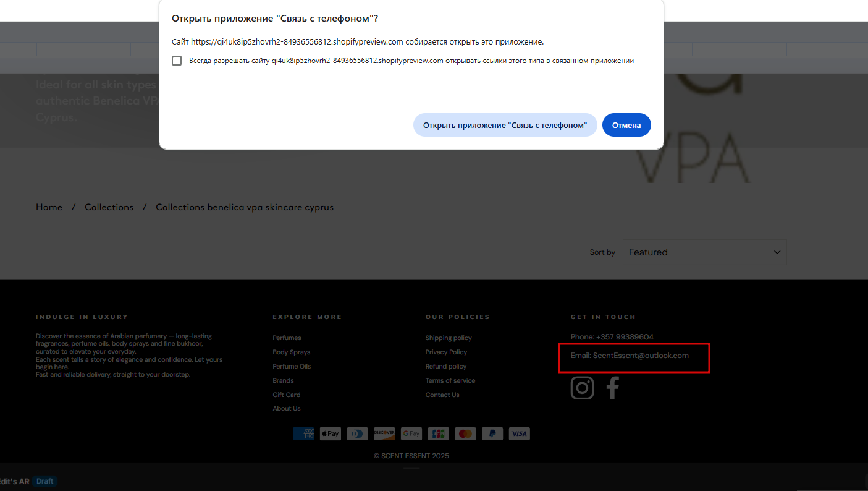Click the "INDULGE IN LUXURY" footer heading
Screen dimensions: 868x491
coord(82,317)
